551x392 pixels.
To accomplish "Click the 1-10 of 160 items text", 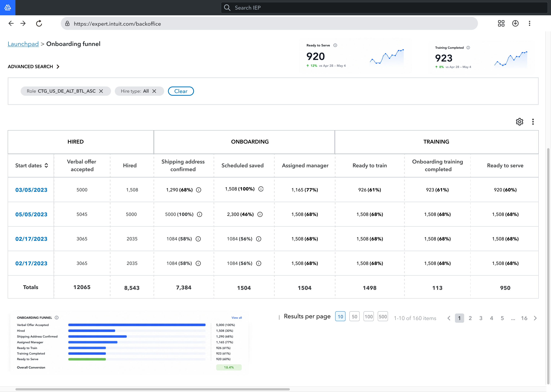I will click(415, 318).
